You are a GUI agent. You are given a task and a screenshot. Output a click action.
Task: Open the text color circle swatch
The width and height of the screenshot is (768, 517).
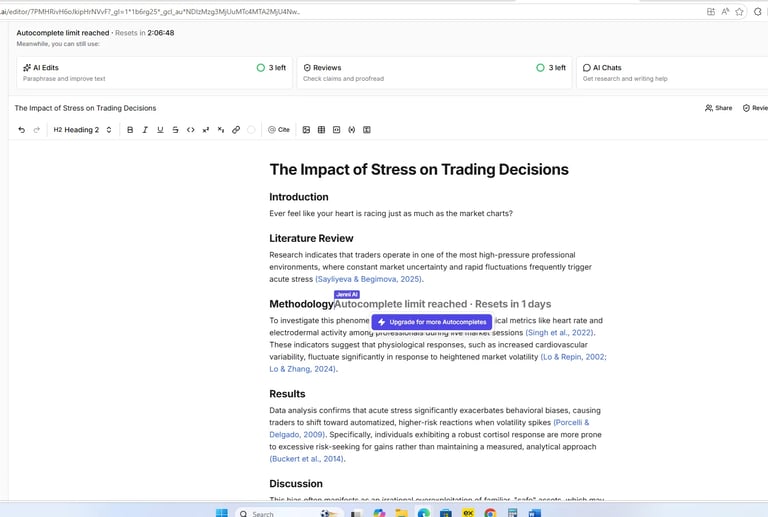(x=251, y=130)
